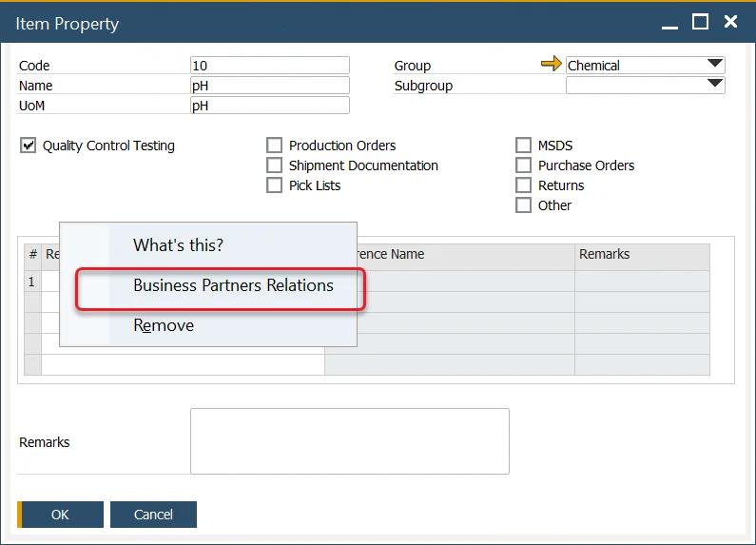Toggle the Purchase Orders checkbox

coord(523,165)
